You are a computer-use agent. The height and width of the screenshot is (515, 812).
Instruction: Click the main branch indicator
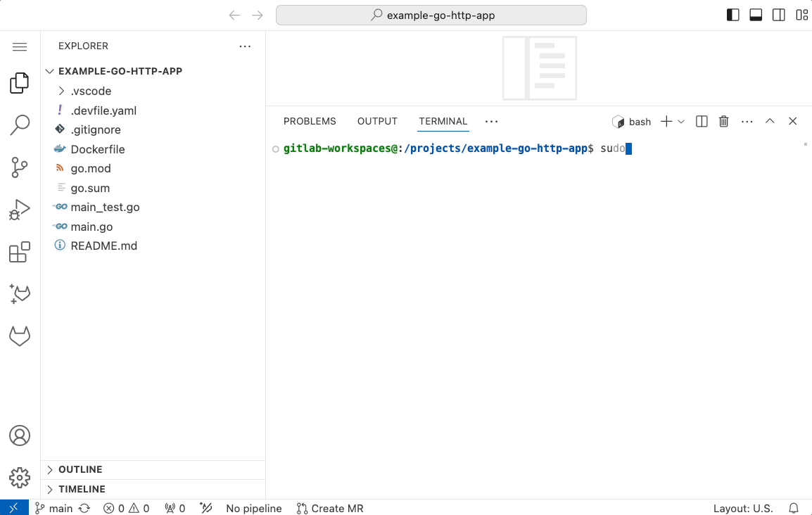54,508
